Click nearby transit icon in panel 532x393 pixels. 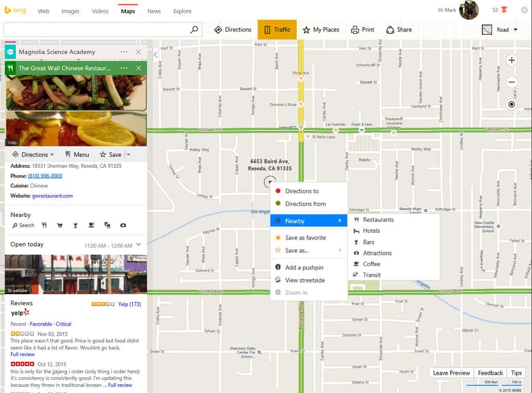tap(107, 225)
